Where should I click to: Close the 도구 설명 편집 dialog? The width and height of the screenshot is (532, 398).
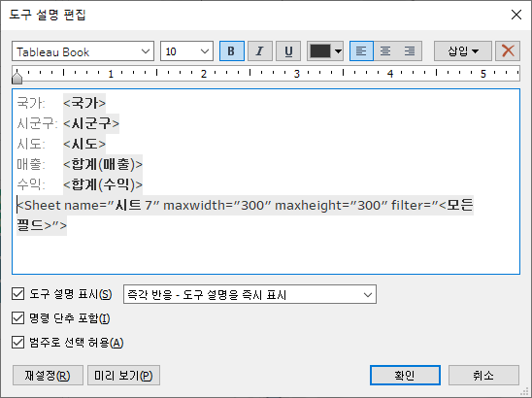click(516, 15)
